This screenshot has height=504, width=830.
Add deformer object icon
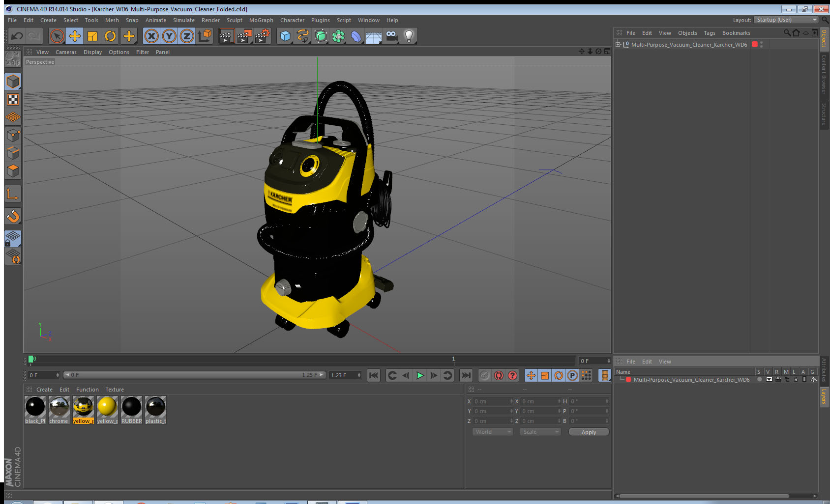point(356,36)
